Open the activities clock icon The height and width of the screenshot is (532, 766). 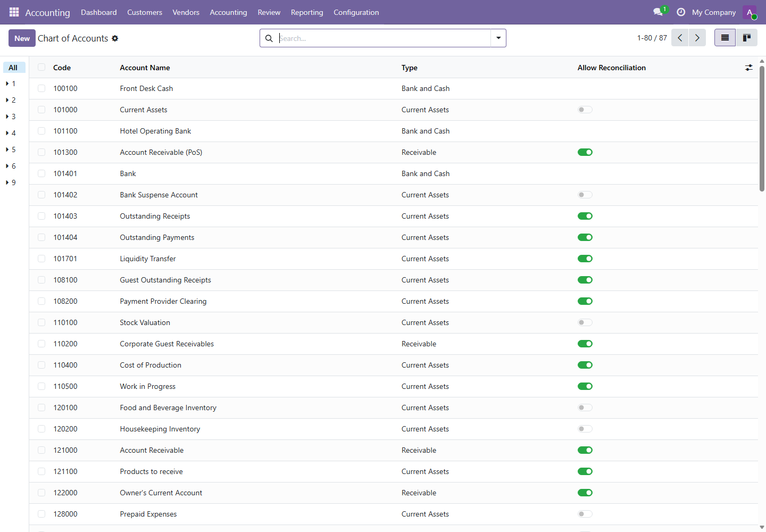(681, 12)
